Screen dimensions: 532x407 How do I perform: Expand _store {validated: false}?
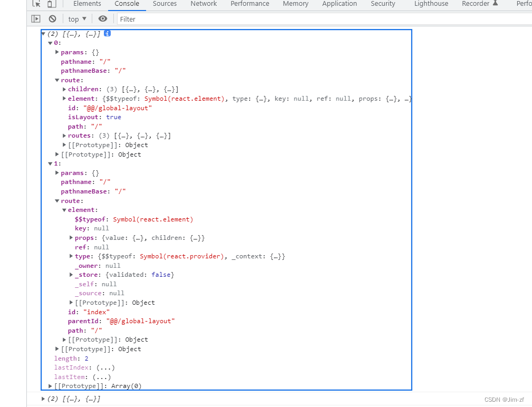(x=71, y=274)
